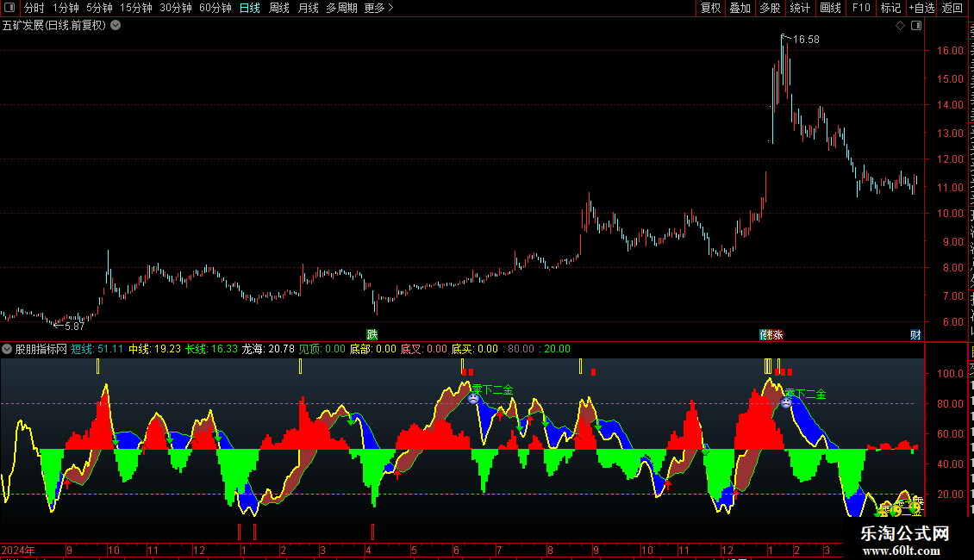This screenshot has height=560, width=974.
Task: Select the 30分钟 period
Action: 176,8
